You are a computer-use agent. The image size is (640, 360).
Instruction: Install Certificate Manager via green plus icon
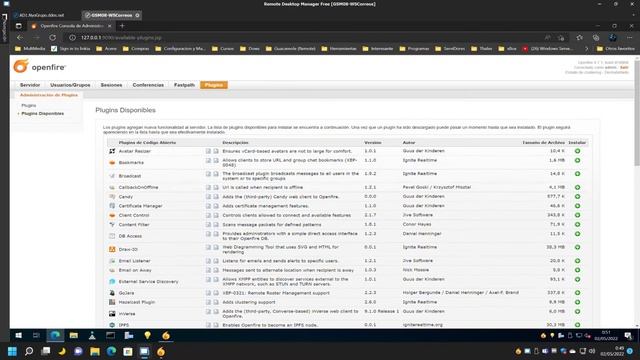click(577, 206)
